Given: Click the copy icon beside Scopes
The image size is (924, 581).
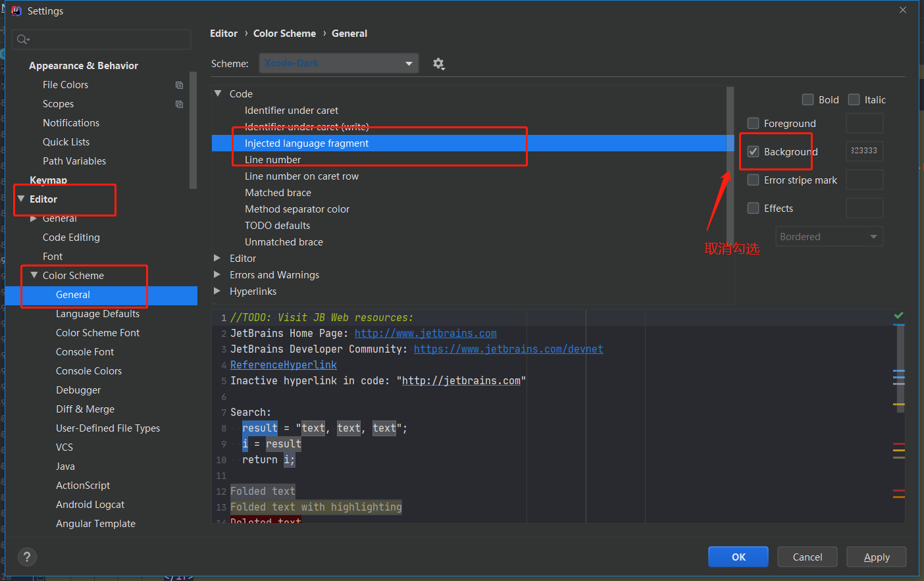Looking at the screenshot, I should (x=179, y=104).
